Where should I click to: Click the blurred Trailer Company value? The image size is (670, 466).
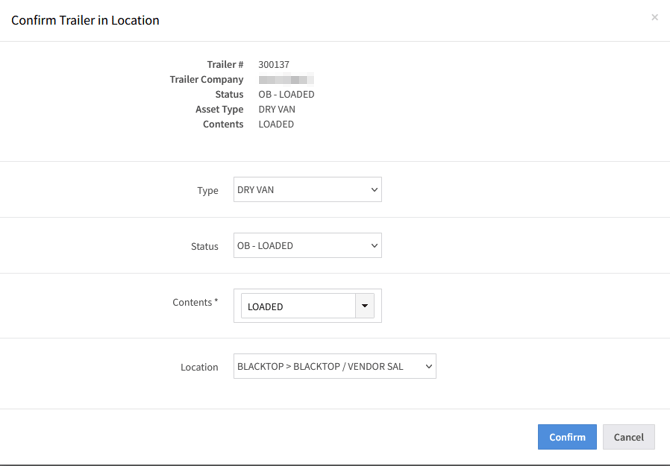tap(286, 80)
